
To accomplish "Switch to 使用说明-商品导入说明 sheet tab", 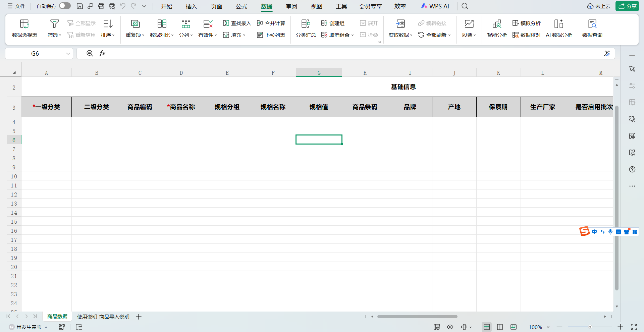I will (103, 317).
